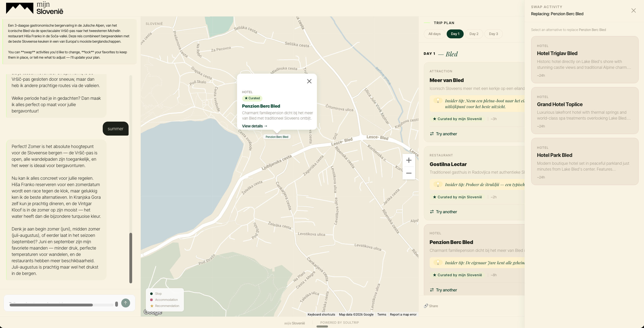Select the All days tab

pos(434,34)
